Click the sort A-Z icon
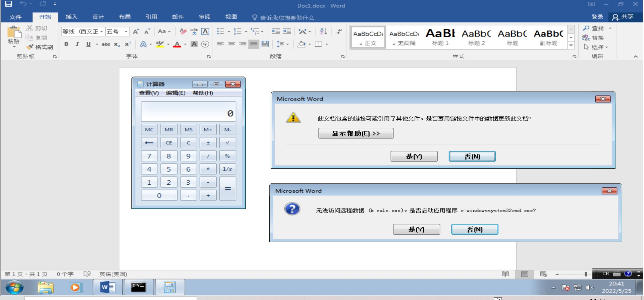644x300 pixels. (323, 32)
